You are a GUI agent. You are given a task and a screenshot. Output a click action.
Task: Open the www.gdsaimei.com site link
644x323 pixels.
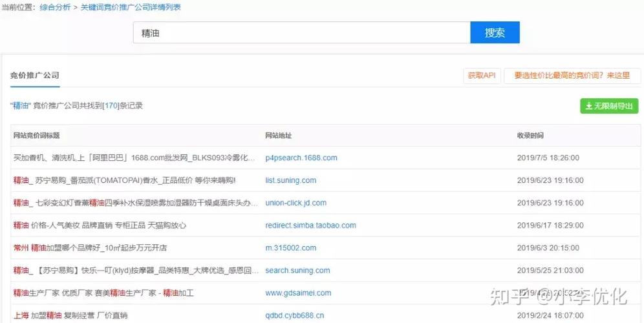[298, 293]
